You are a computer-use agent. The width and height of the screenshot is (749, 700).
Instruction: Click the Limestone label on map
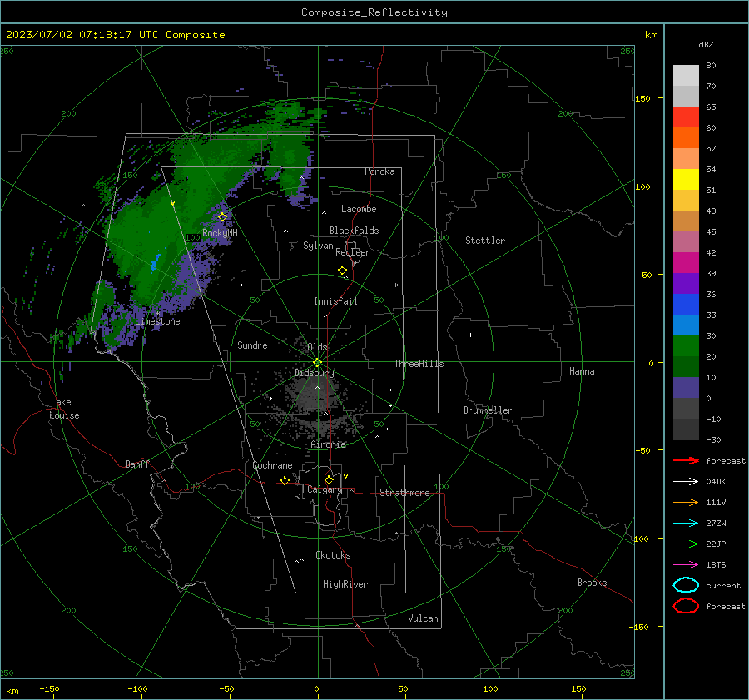pyautogui.click(x=157, y=321)
